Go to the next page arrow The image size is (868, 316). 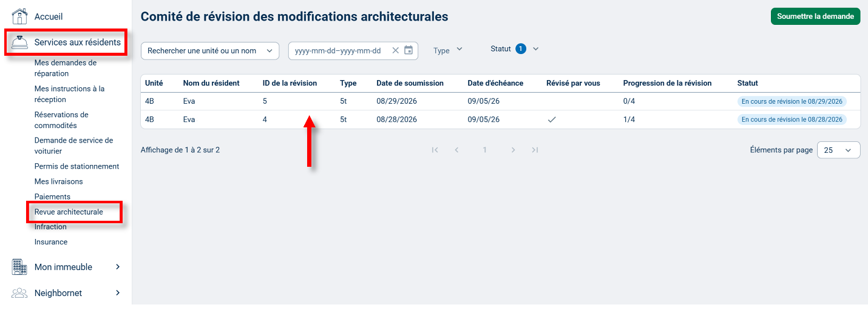coord(513,150)
